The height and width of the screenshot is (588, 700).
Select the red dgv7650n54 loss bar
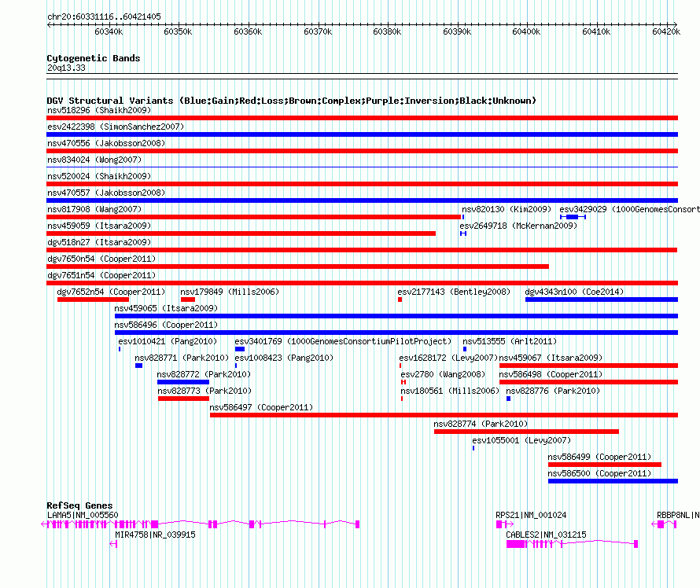(x=298, y=266)
